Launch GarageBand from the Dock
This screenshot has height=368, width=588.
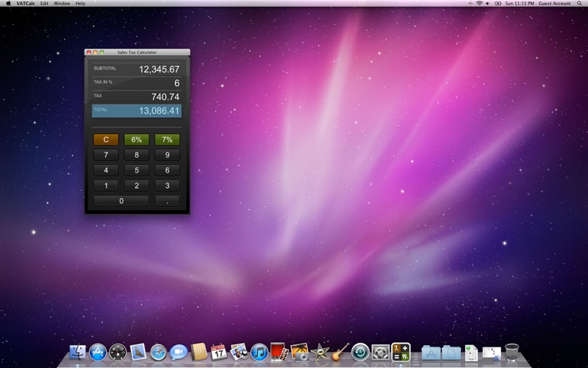tap(340, 353)
